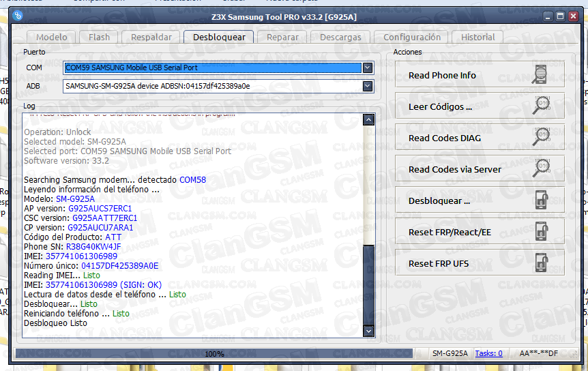Open the Historial tab
Image resolution: width=588 pixels, height=371 pixels.
[477, 37]
